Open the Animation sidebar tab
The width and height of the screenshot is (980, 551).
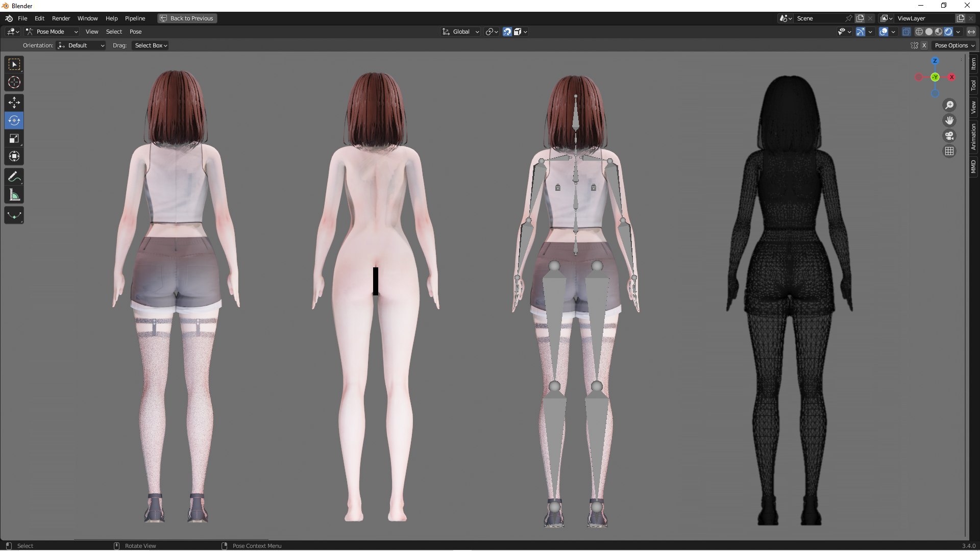pos(974,137)
